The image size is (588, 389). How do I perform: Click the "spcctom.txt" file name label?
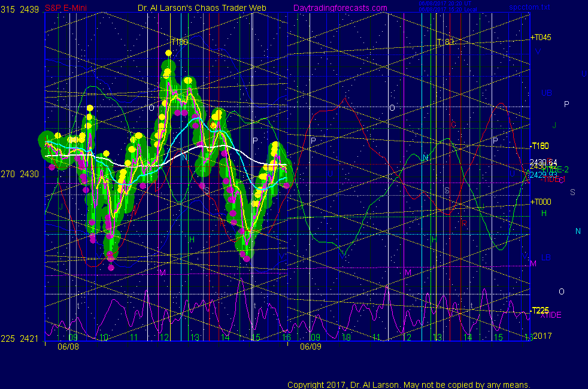pos(529,7)
